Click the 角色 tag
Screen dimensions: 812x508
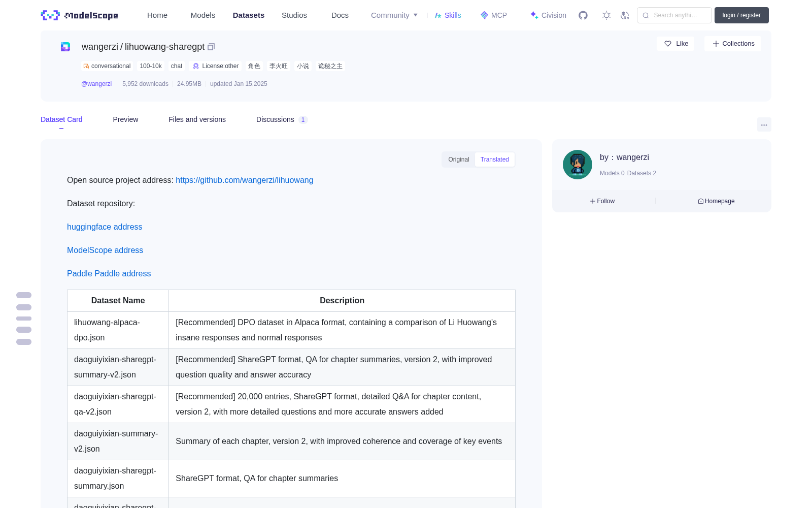click(254, 66)
